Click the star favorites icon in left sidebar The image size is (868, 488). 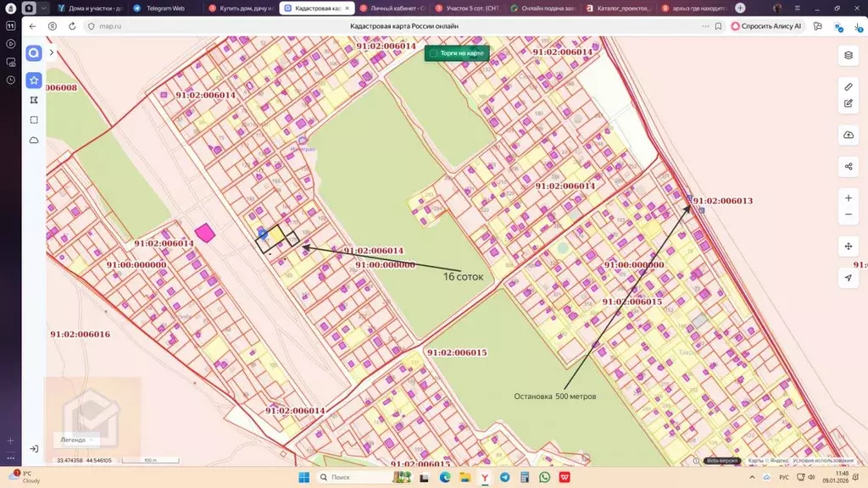33,80
